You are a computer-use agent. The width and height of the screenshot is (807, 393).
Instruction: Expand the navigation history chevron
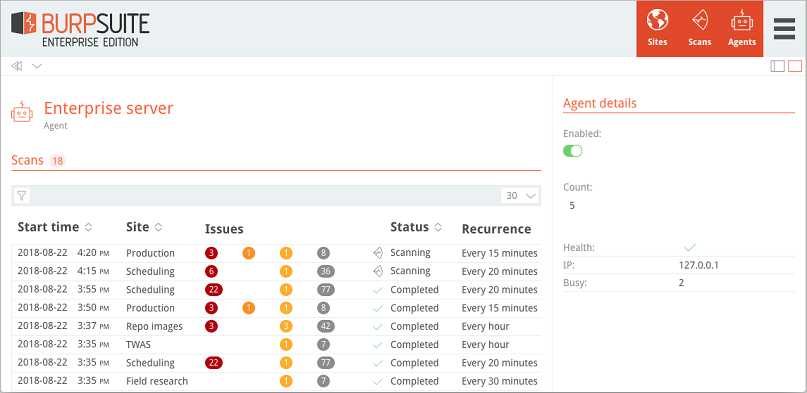[37, 66]
